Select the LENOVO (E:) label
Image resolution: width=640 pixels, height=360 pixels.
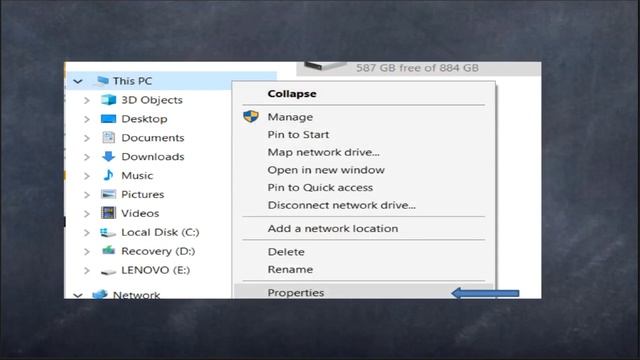156,270
